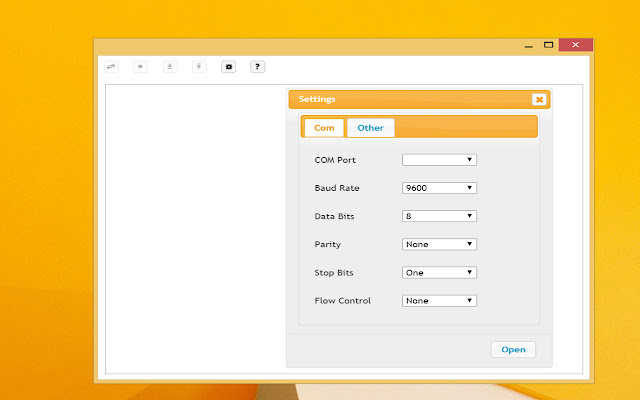Click the 'Baud Rate' label
Screen dimensions: 640x400
pos(337,188)
